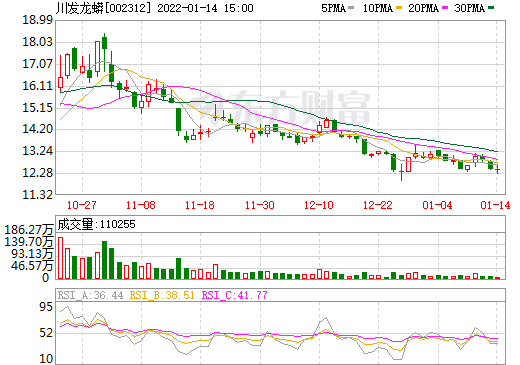
Task: Click the 12-22 date axis label
Action: [x=378, y=205]
